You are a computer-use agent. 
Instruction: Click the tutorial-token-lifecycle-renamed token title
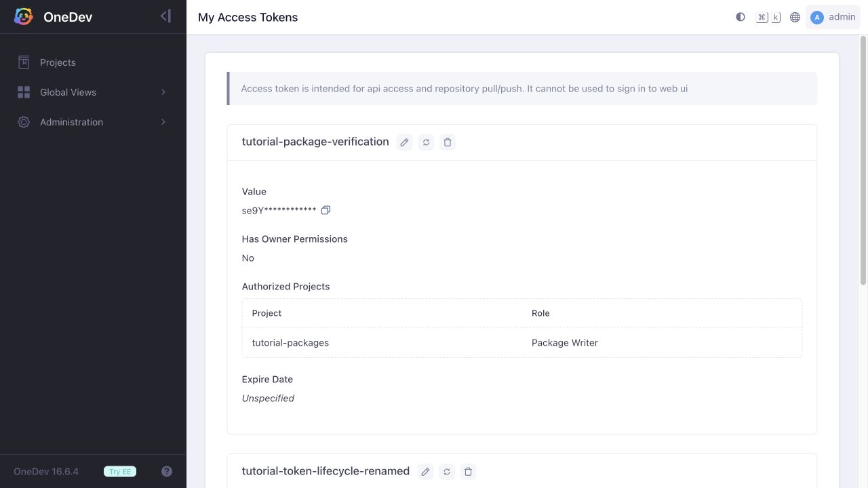pyautogui.click(x=325, y=471)
